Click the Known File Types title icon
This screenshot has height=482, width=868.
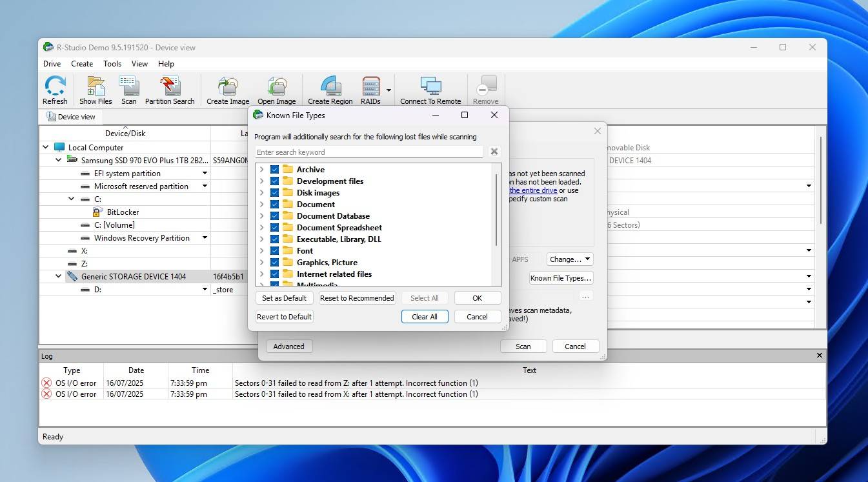pos(258,115)
